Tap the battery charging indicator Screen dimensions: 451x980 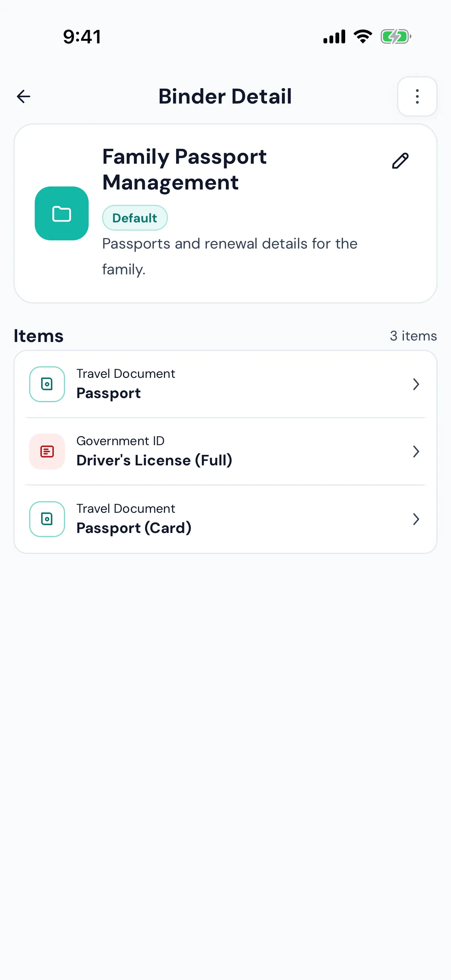pyautogui.click(x=396, y=37)
